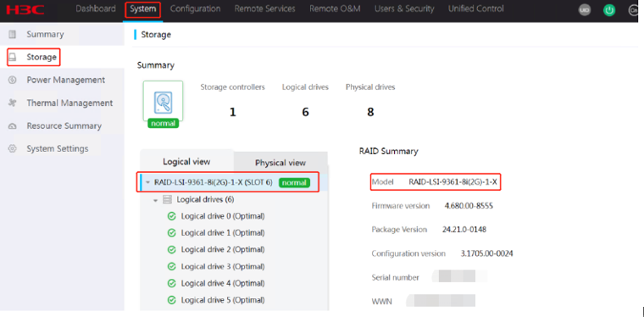Click green check icon of Logical drive 5
The image size is (644, 317).
tap(172, 300)
